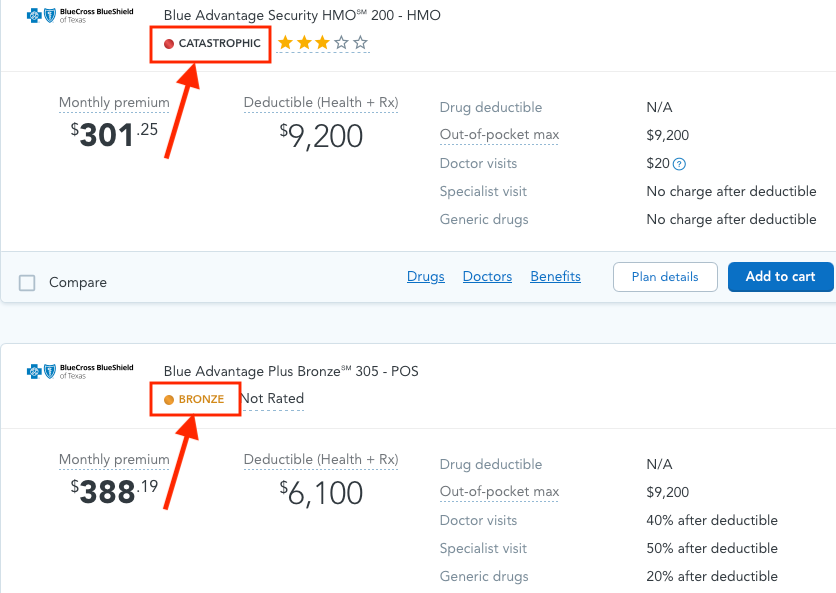The image size is (836, 593).
Task: Click the Specialist visit label in the Bronze plan
Action: pos(483,548)
